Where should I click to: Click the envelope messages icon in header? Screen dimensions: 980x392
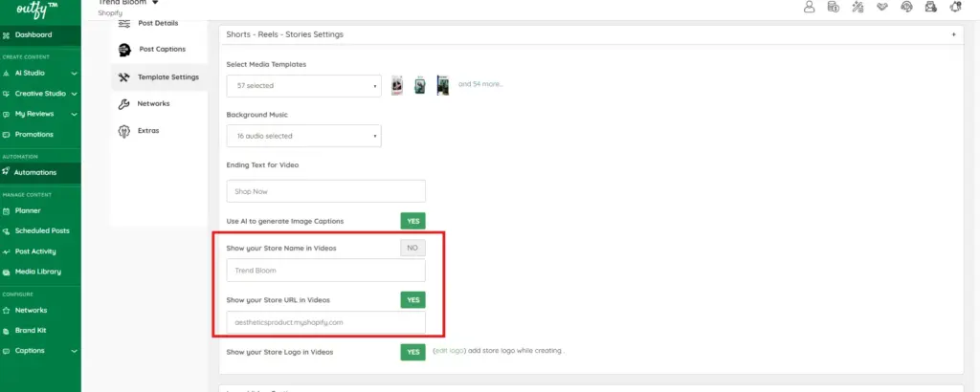click(930, 7)
